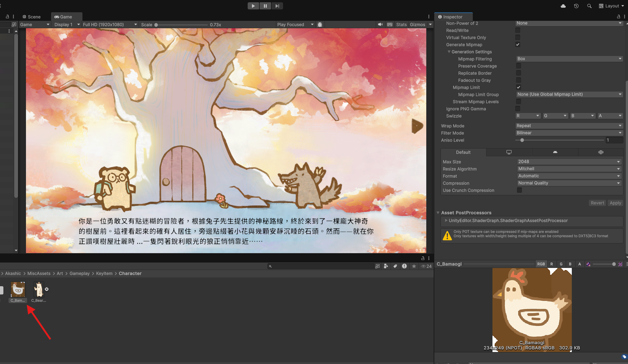Enable the Read/Write checkbox
This screenshot has width=628, height=364.
[x=518, y=30]
